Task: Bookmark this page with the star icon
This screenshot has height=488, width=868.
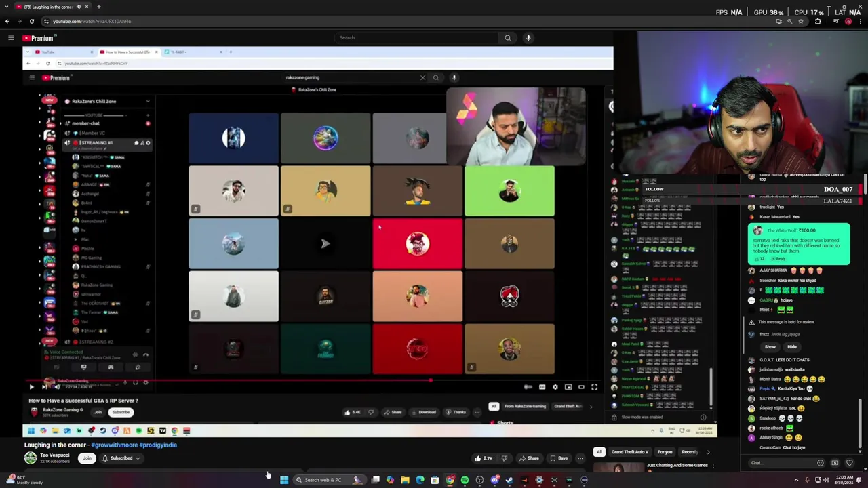Action: click(x=801, y=21)
